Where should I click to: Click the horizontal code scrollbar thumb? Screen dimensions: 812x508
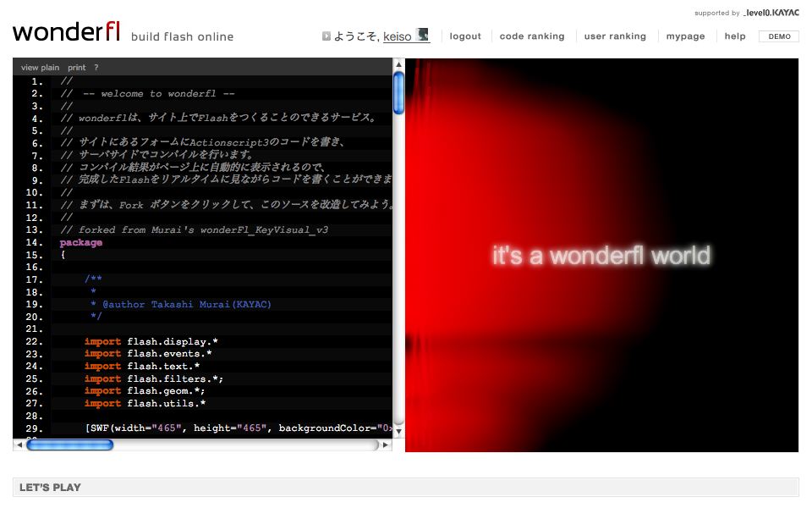[69, 444]
